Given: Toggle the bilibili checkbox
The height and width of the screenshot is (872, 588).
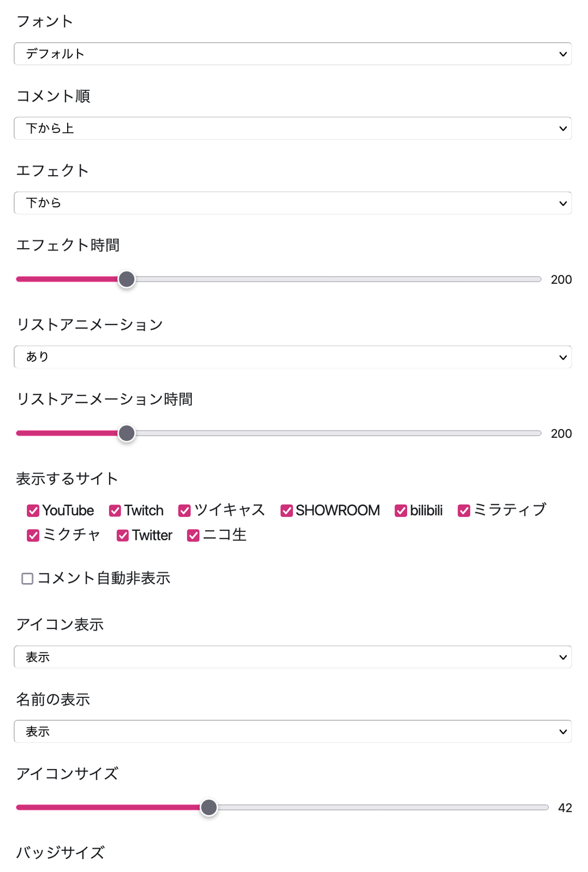Looking at the screenshot, I should [x=401, y=511].
